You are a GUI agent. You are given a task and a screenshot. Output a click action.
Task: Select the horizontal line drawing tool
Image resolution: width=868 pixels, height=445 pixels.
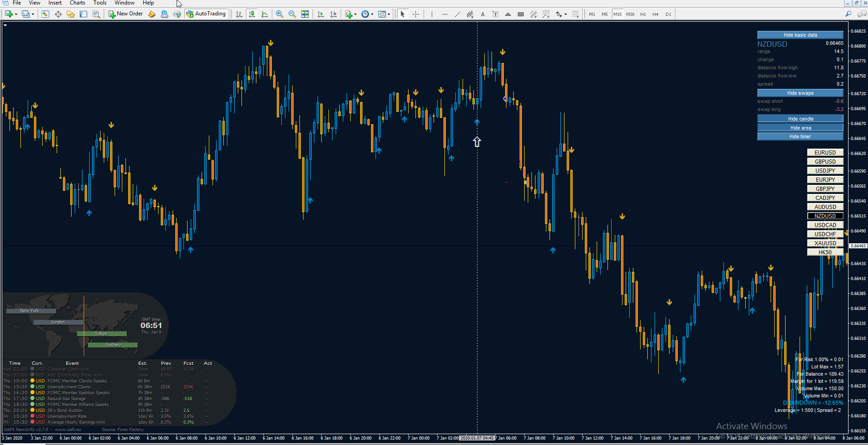(444, 14)
